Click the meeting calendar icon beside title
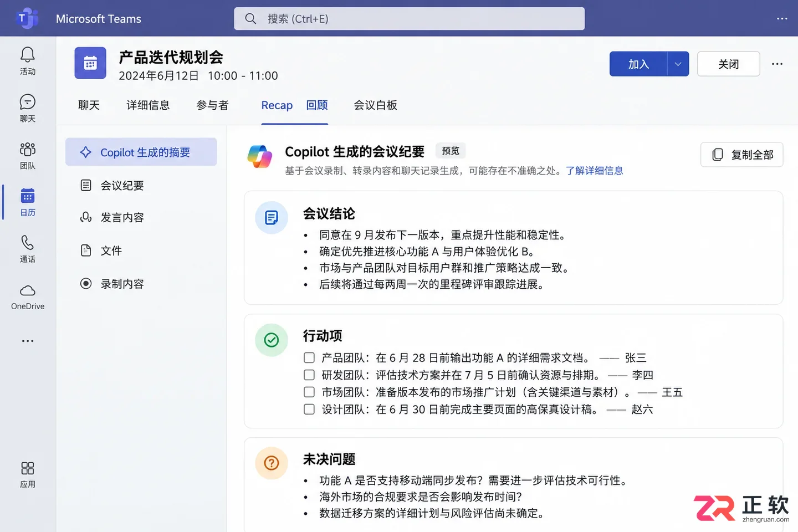Image resolution: width=798 pixels, height=532 pixels. point(90,63)
